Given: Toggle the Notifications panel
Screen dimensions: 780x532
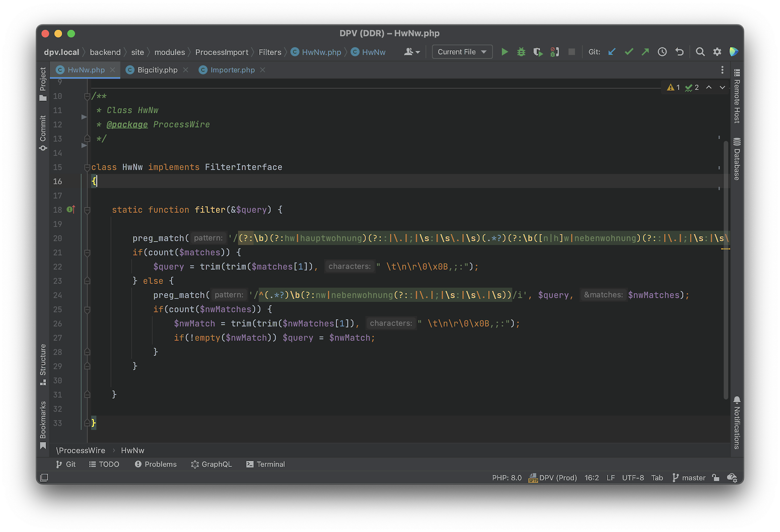Looking at the screenshot, I should coord(737,423).
